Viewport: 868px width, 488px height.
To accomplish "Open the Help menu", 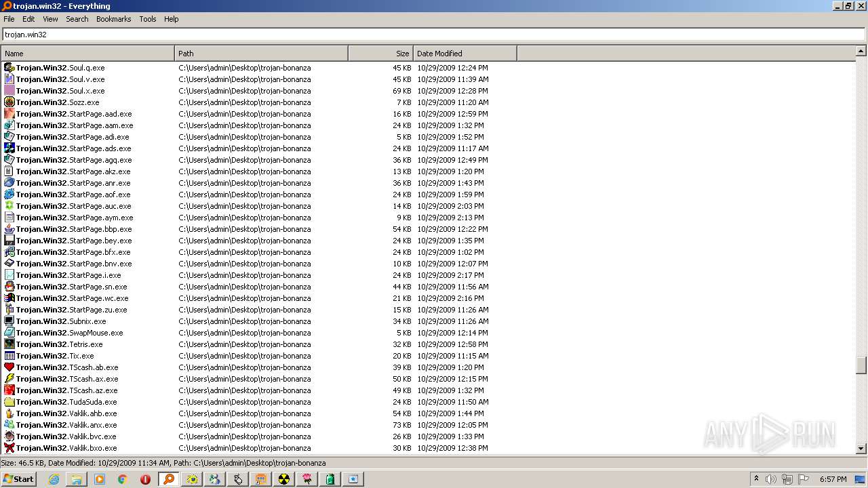I will 172,19.
